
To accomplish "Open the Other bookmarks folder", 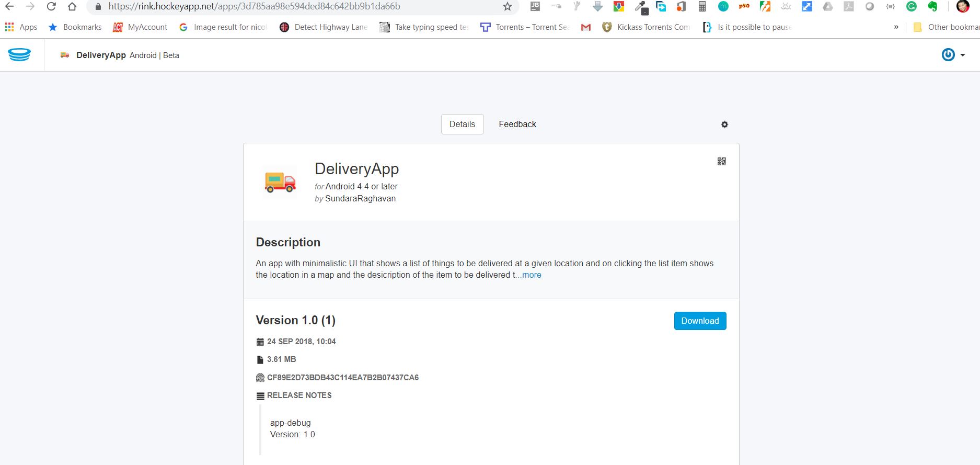I will (946, 27).
